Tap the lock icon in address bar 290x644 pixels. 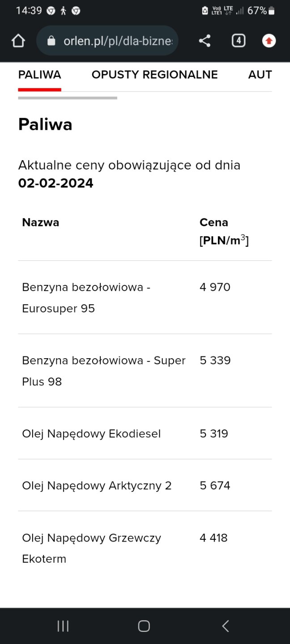point(51,41)
